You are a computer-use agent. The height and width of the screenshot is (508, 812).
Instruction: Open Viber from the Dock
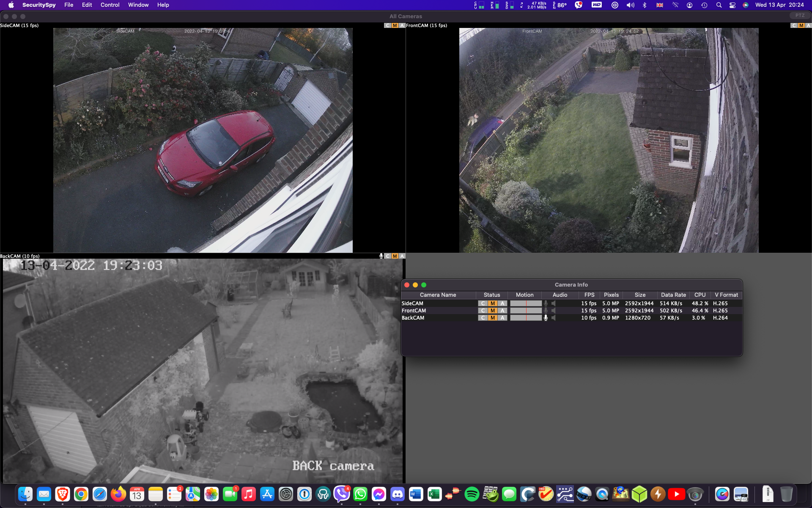click(342, 494)
